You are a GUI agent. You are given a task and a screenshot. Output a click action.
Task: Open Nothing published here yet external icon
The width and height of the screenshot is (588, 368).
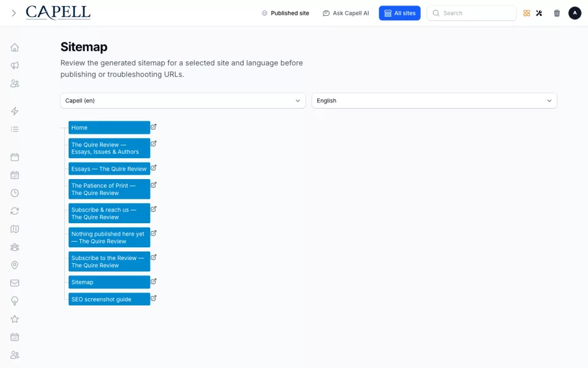(153, 233)
